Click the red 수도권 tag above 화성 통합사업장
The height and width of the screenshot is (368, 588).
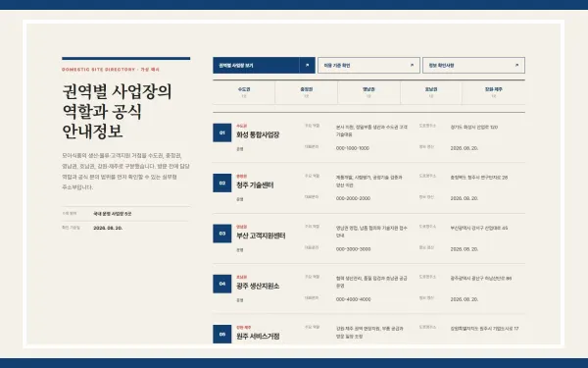click(241, 126)
